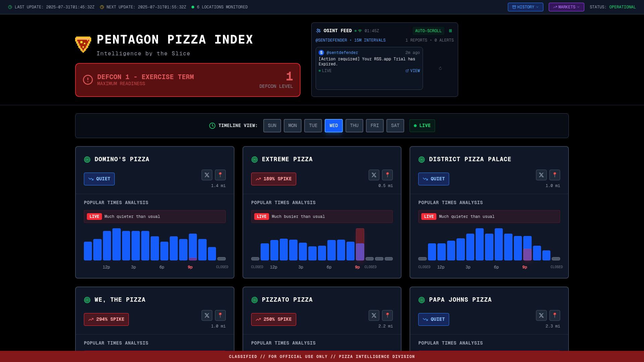Select the WED timeline tab
Viewport: 644px width, 362px height.
click(x=334, y=126)
